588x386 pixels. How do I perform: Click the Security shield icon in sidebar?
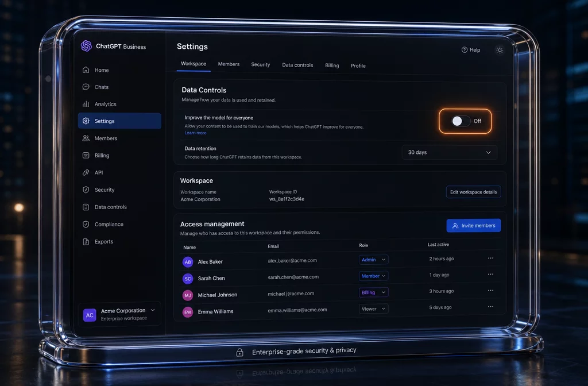86,190
